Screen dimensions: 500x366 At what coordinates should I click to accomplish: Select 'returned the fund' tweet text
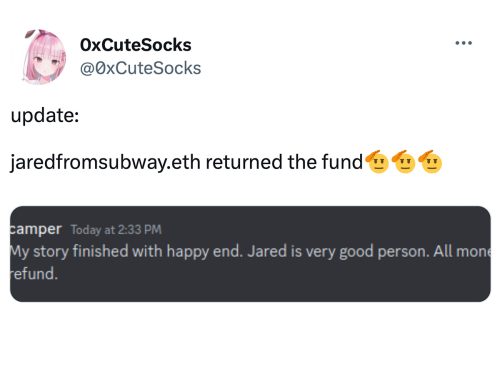284,162
